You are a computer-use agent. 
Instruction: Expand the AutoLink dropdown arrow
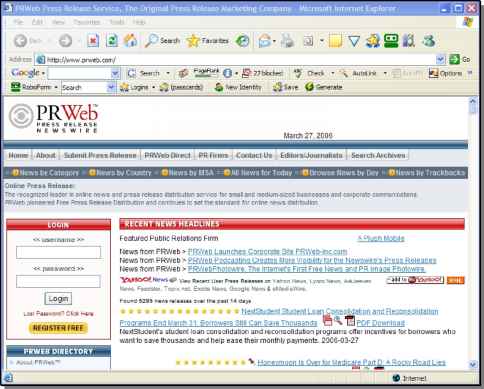tap(385, 73)
